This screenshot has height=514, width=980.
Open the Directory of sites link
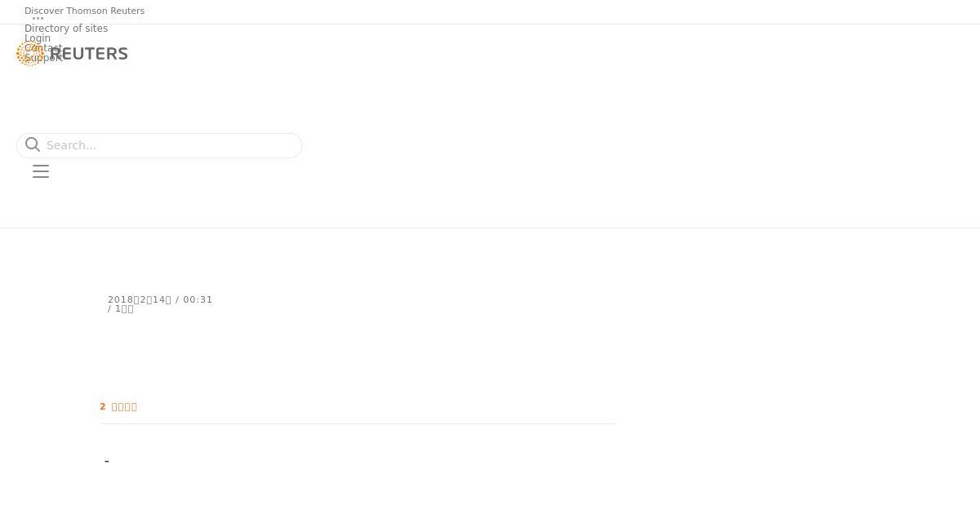(66, 29)
